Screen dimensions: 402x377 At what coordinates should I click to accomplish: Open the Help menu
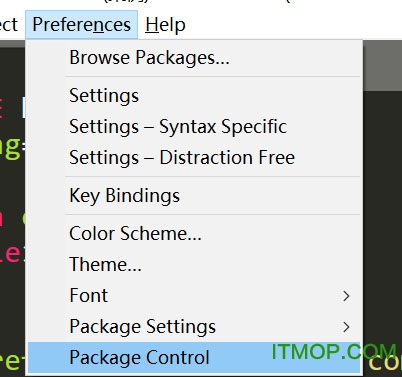click(x=165, y=25)
